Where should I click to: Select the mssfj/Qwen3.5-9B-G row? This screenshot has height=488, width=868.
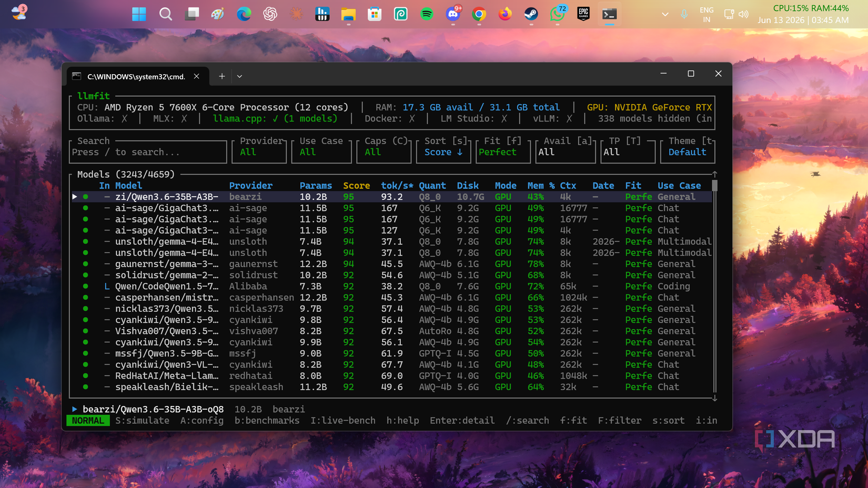(x=392, y=353)
